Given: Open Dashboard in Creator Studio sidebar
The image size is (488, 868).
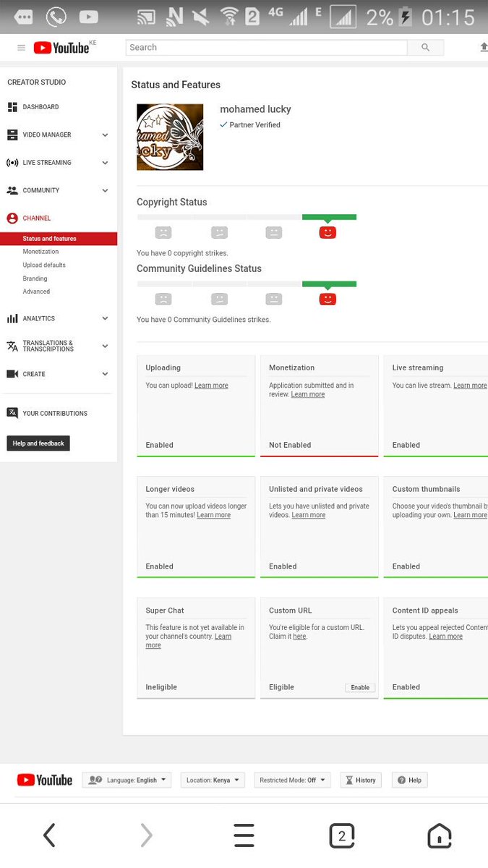Looking at the screenshot, I should pyautogui.click(x=40, y=107).
